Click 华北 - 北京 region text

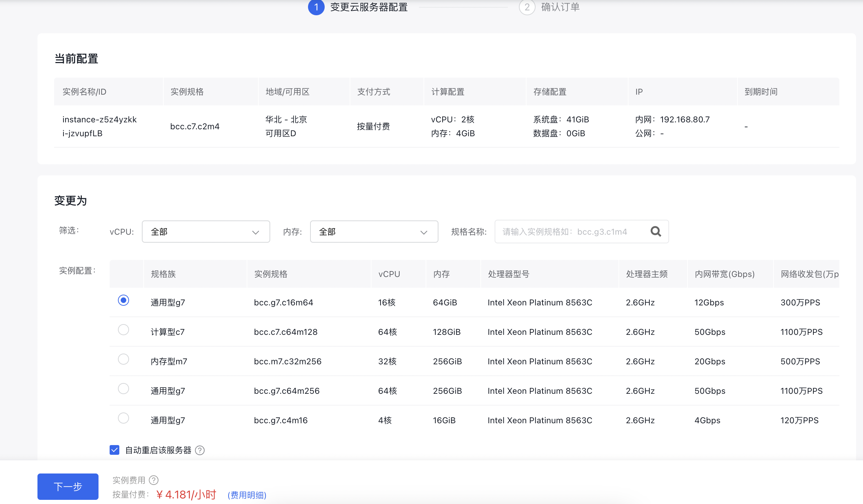(x=286, y=120)
